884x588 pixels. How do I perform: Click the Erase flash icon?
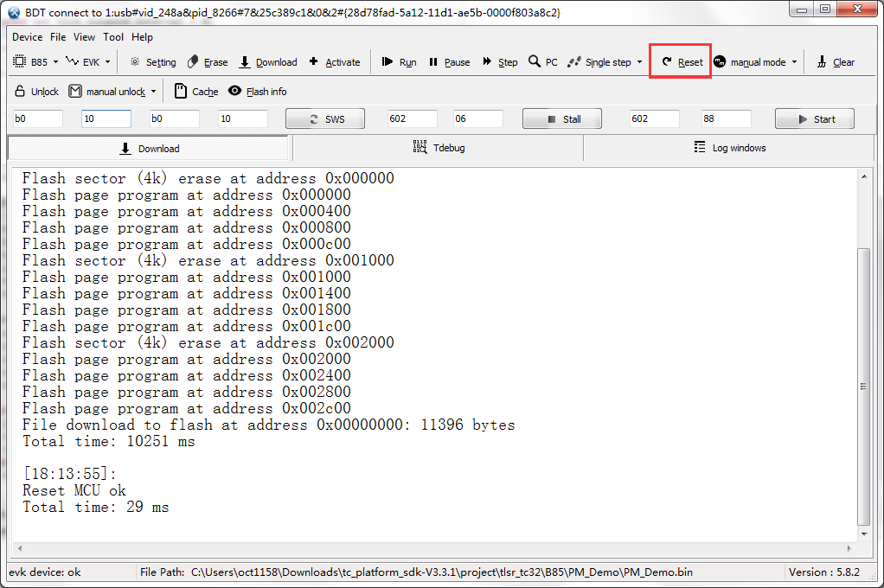coord(194,62)
